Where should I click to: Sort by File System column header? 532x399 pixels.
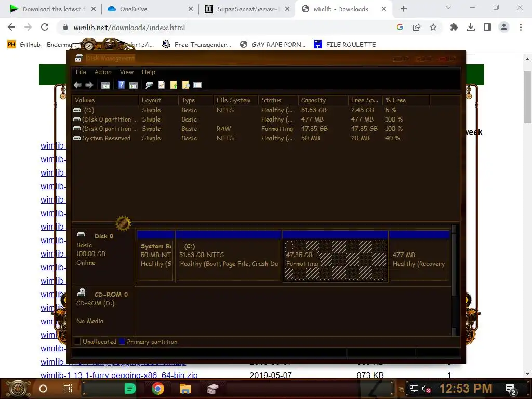point(236,100)
